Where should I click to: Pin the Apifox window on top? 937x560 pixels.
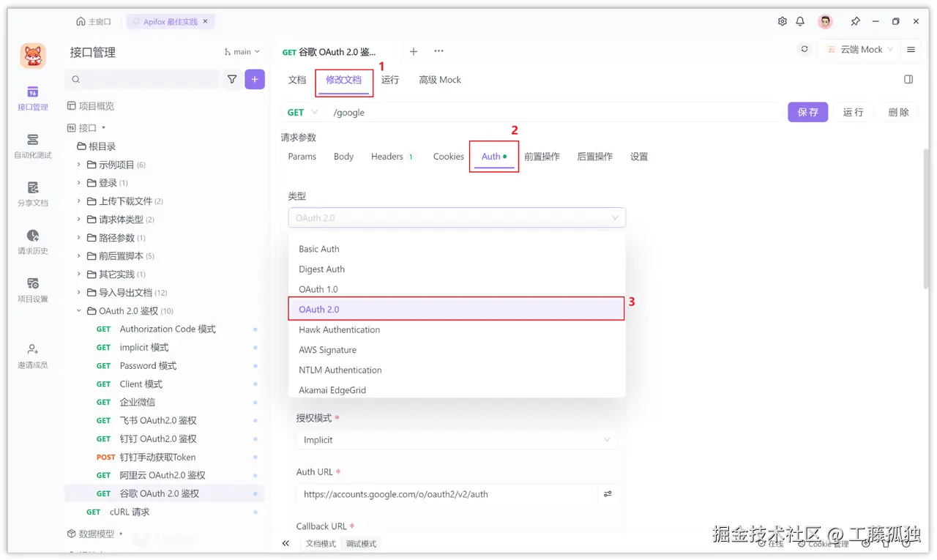[x=855, y=21]
